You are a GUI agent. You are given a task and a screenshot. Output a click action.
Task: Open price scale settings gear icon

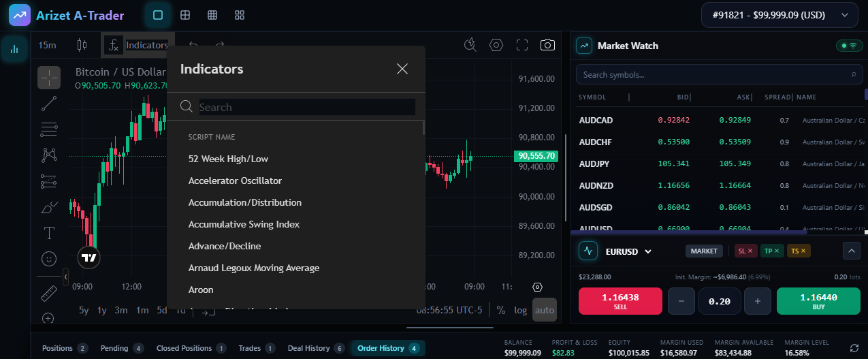(538, 287)
